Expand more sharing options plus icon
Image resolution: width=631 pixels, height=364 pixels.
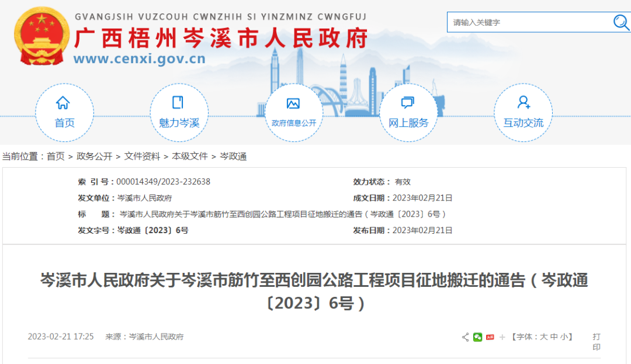click(x=502, y=337)
